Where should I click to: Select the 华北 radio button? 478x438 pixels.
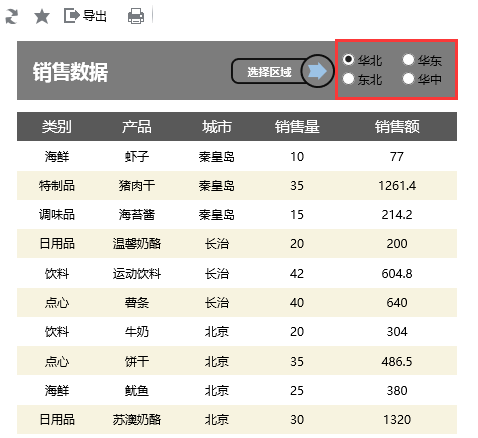point(348,59)
